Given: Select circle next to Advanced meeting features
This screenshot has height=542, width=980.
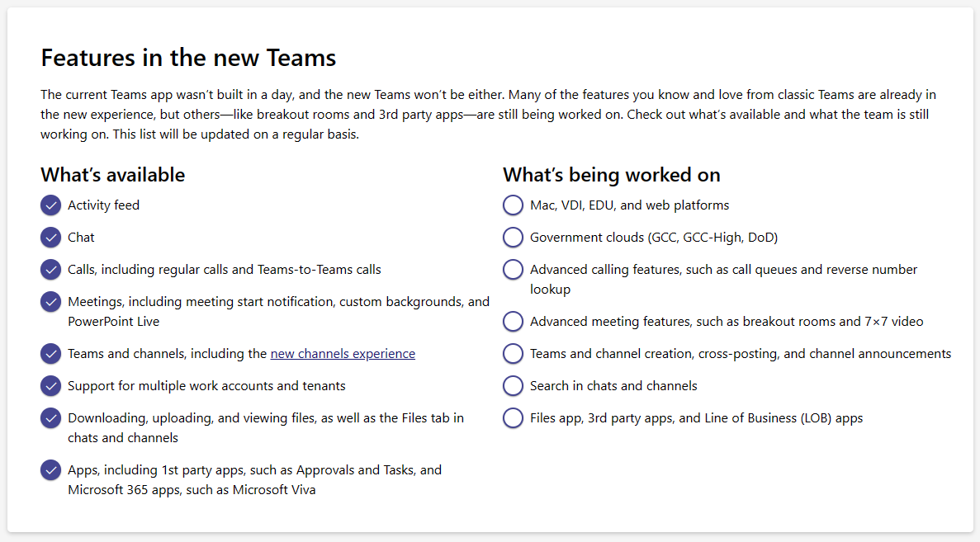Looking at the screenshot, I should point(513,321).
